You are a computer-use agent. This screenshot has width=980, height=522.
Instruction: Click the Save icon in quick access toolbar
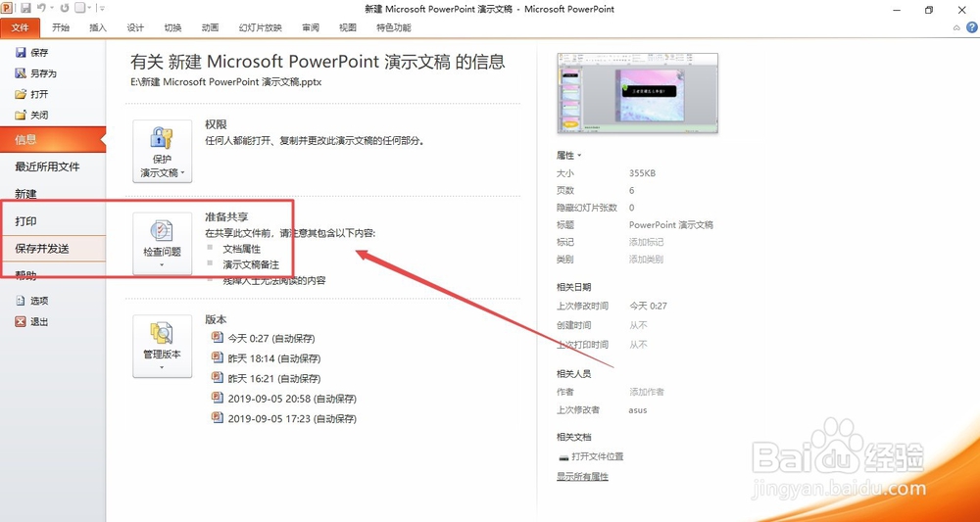pyautogui.click(x=26, y=8)
